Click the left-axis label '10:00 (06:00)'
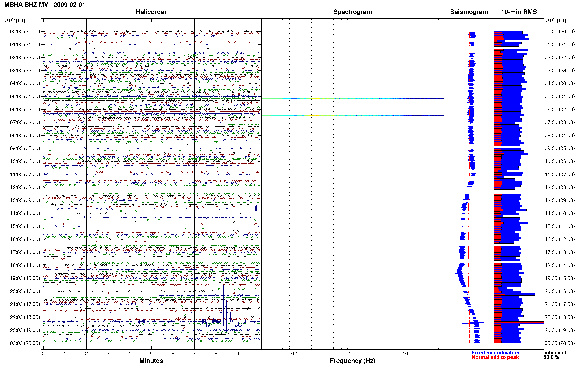 [25, 161]
